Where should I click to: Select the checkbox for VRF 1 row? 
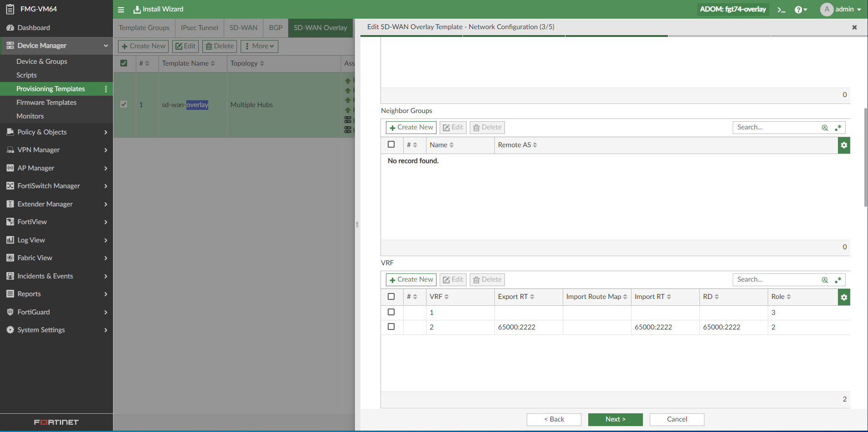pyautogui.click(x=391, y=312)
